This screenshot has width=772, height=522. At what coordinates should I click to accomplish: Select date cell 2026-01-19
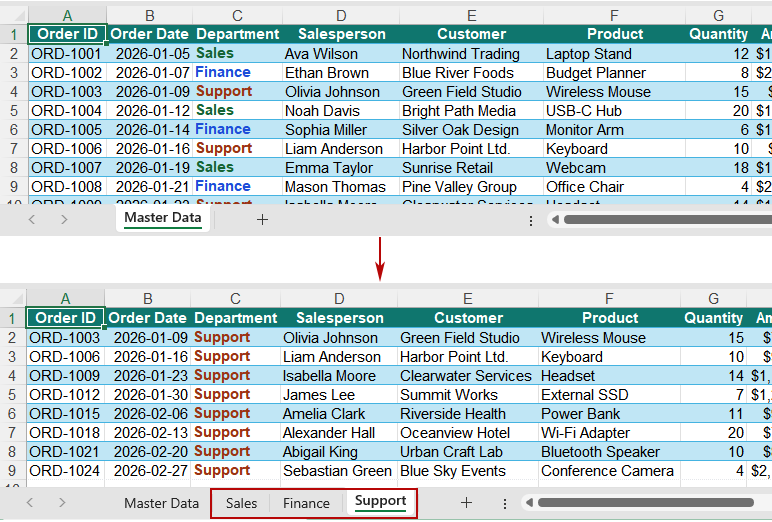point(150,168)
